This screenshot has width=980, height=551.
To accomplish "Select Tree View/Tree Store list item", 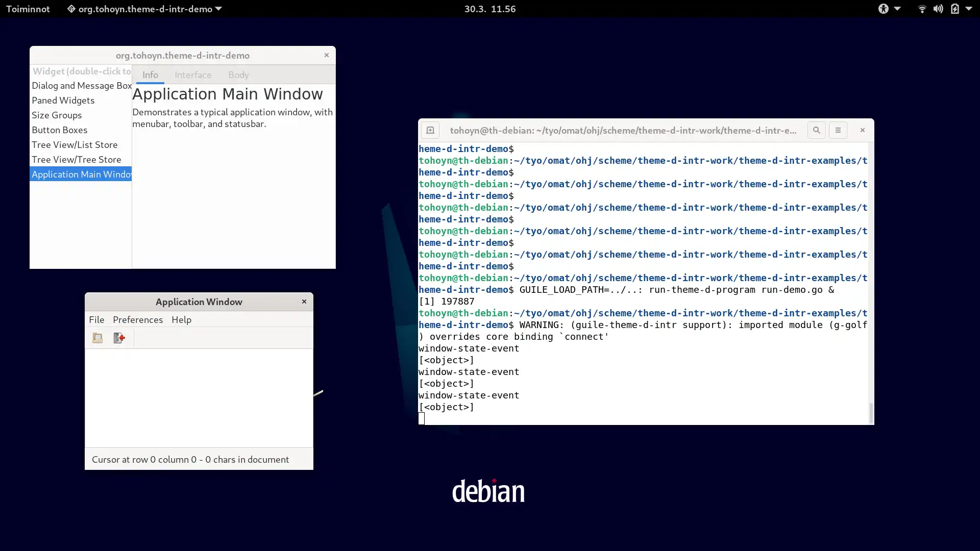I will point(76,160).
